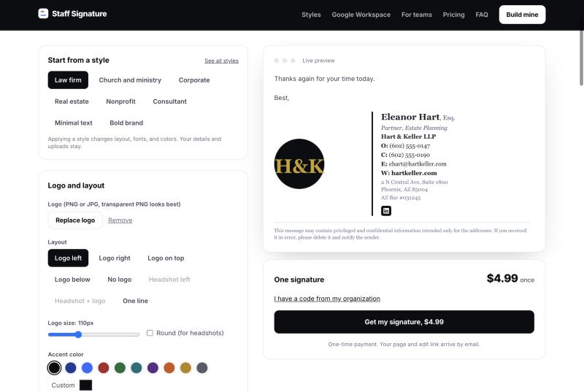Image resolution: width=584 pixels, height=392 pixels.
Task: Click the Staff Signature logo icon
Action: tap(43, 14)
